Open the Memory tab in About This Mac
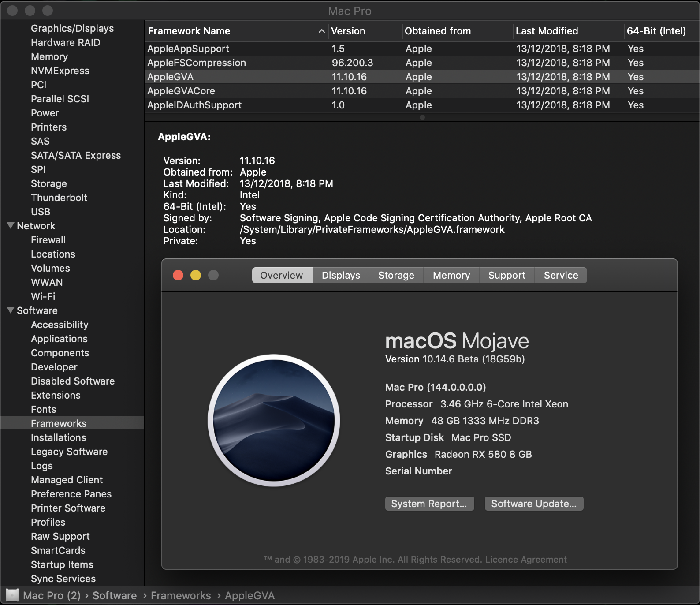This screenshot has width=700, height=605. [451, 275]
